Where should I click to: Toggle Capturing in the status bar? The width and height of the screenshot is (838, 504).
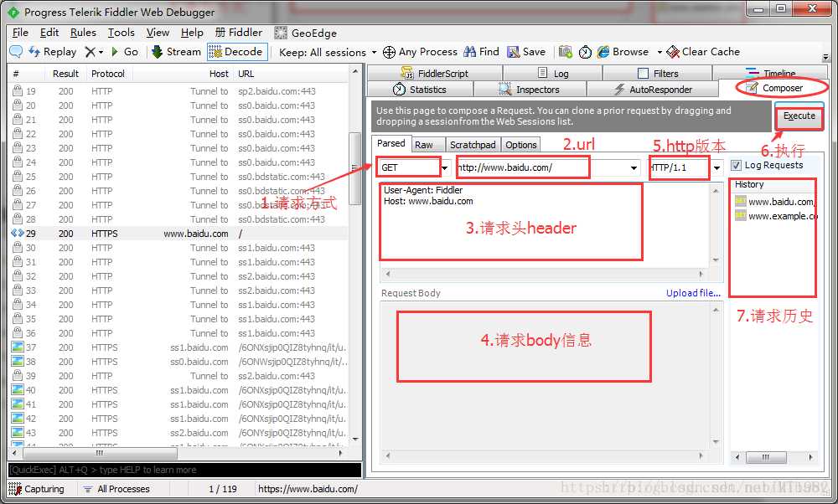(x=36, y=489)
